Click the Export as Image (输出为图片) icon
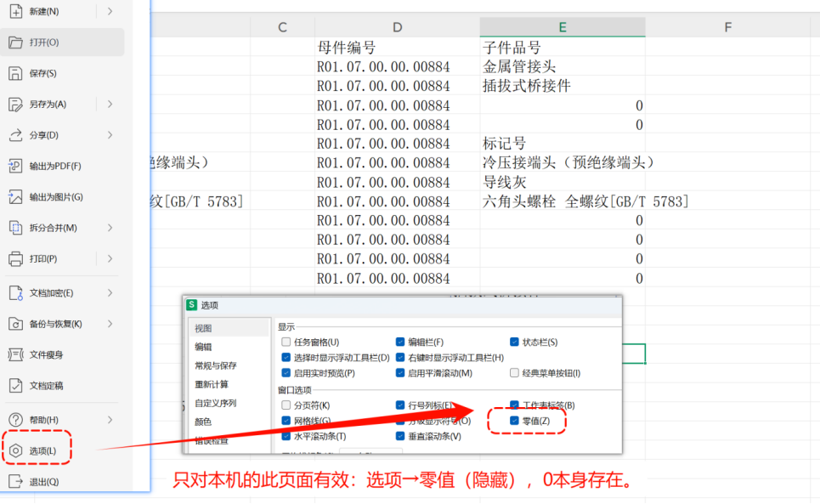 coord(15,197)
